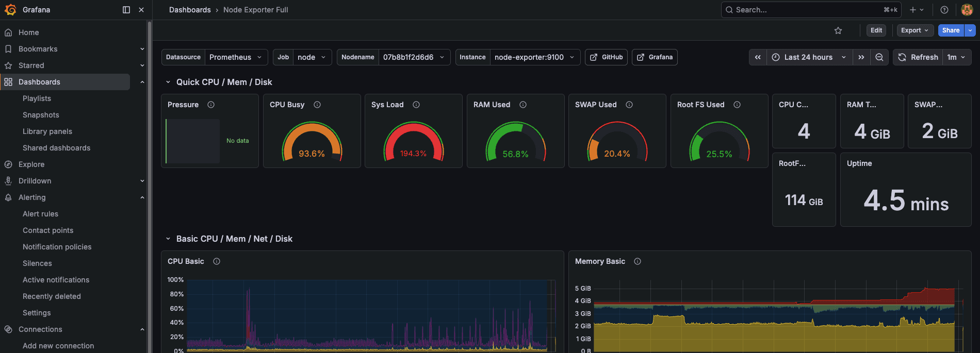
Task: Collapse the Dashboards section chevron
Action: [x=142, y=82]
